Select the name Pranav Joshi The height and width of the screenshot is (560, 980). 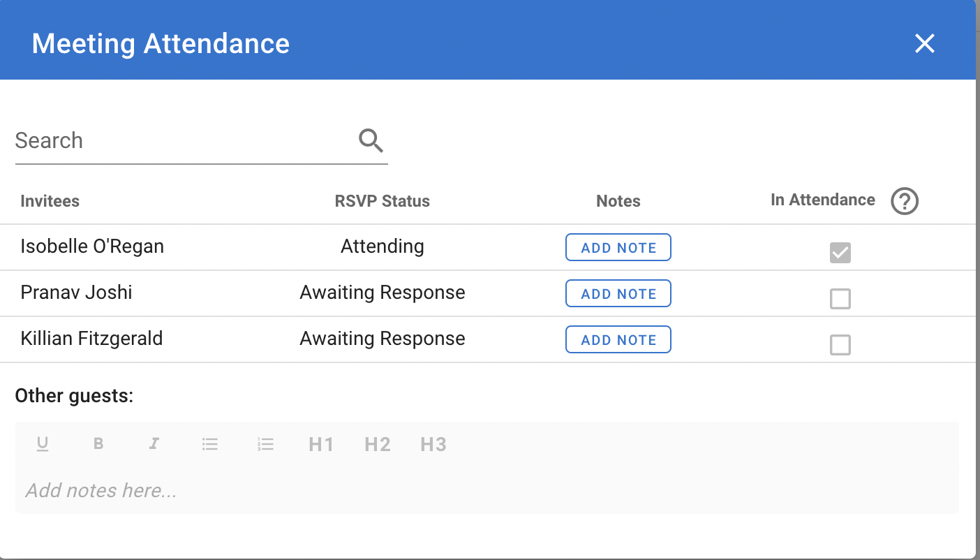tap(76, 293)
